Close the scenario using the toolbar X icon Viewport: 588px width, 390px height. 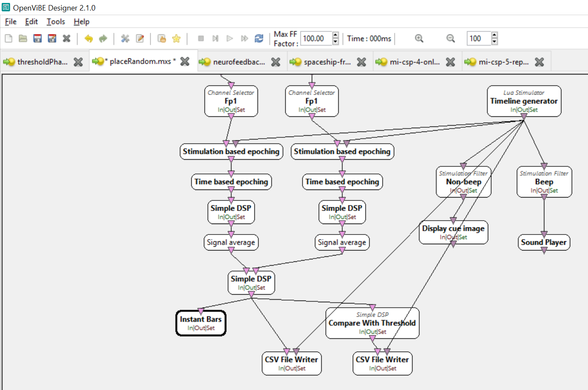point(66,39)
